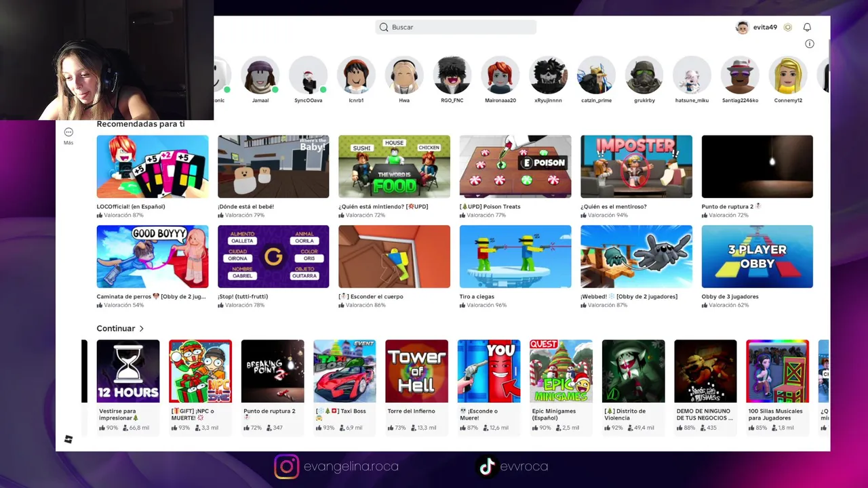Screen dimensions: 868x488
Task: Open NPC o MUERTE! game tile
Action: [x=200, y=371]
